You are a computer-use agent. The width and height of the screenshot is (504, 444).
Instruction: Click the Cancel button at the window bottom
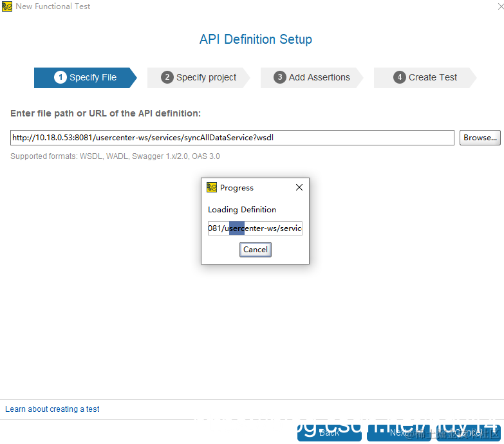point(469,433)
